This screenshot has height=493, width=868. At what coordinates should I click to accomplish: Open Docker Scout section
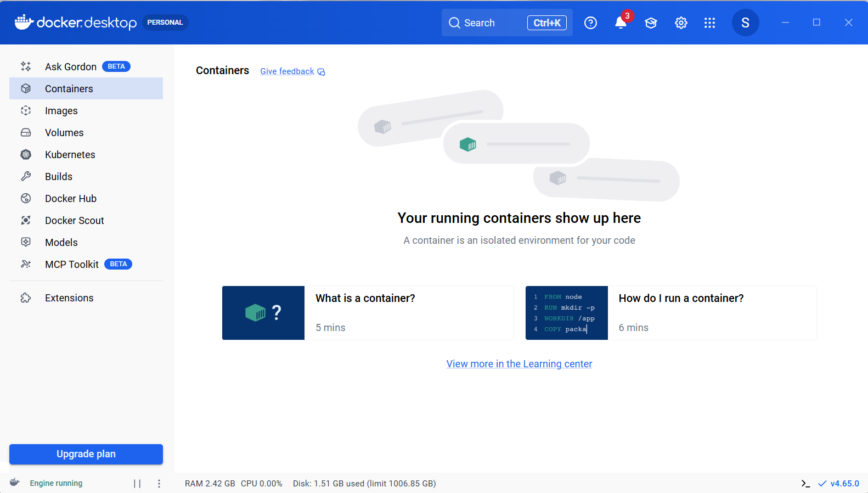[x=74, y=221]
